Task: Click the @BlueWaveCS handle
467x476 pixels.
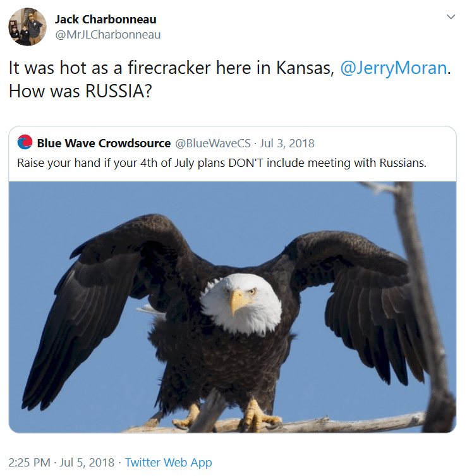Action: tap(213, 143)
